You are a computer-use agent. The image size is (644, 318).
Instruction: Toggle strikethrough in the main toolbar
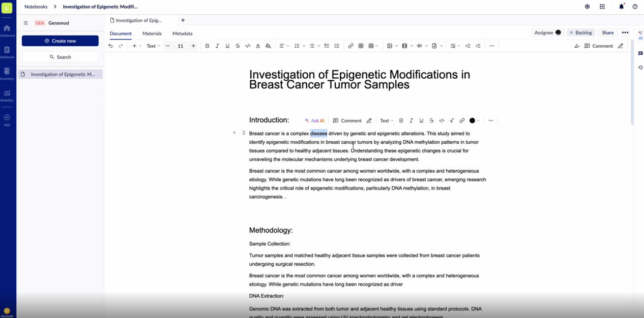[x=238, y=46]
